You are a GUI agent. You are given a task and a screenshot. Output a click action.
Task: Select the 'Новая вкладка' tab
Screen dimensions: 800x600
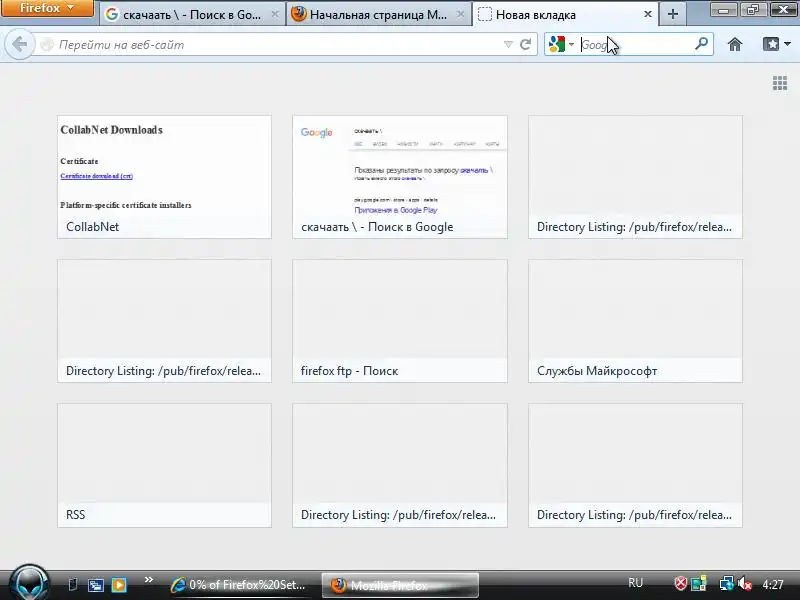[x=565, y=15]
